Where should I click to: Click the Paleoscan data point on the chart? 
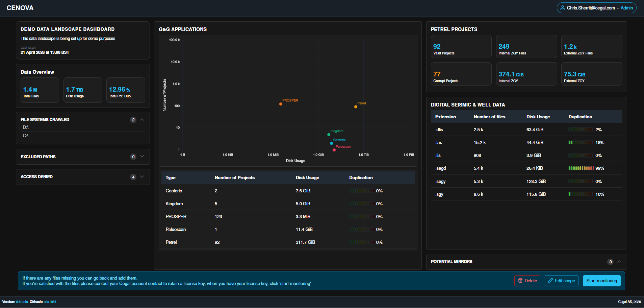334,150
